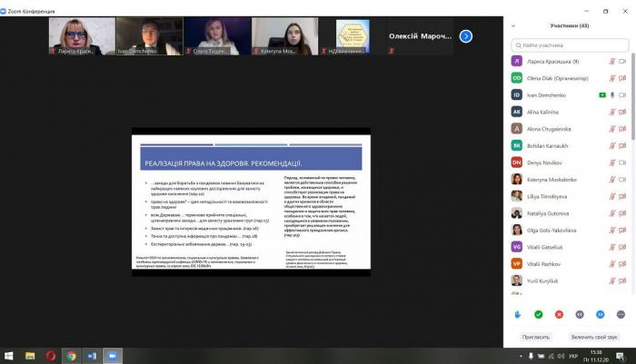Click the grey go slower reaction icon

point(580,315)
